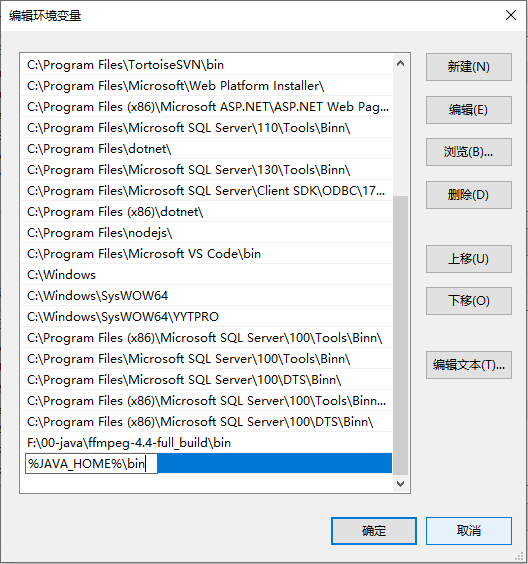Click the scrollbar down arrow
The image size is (528, 564).
(400, 484)
